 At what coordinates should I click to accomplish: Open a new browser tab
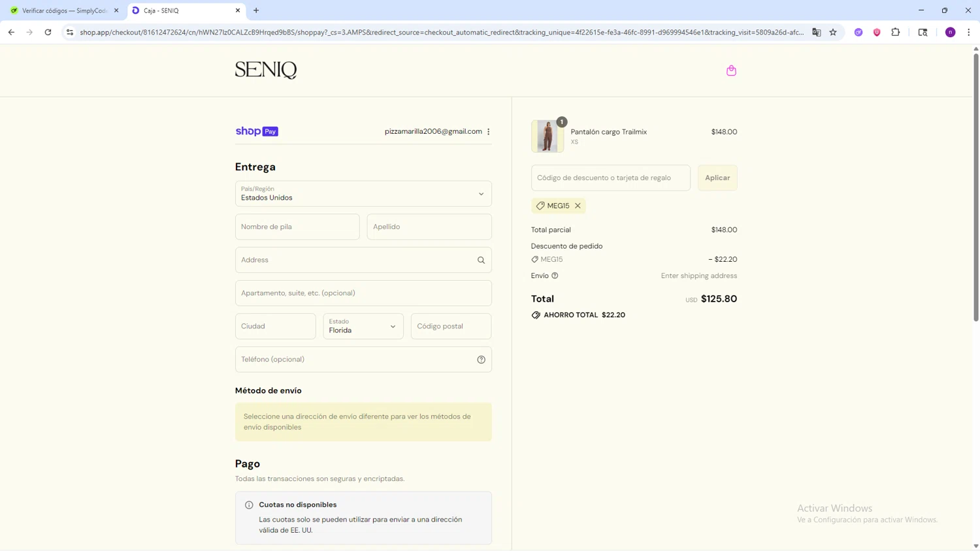256,10
